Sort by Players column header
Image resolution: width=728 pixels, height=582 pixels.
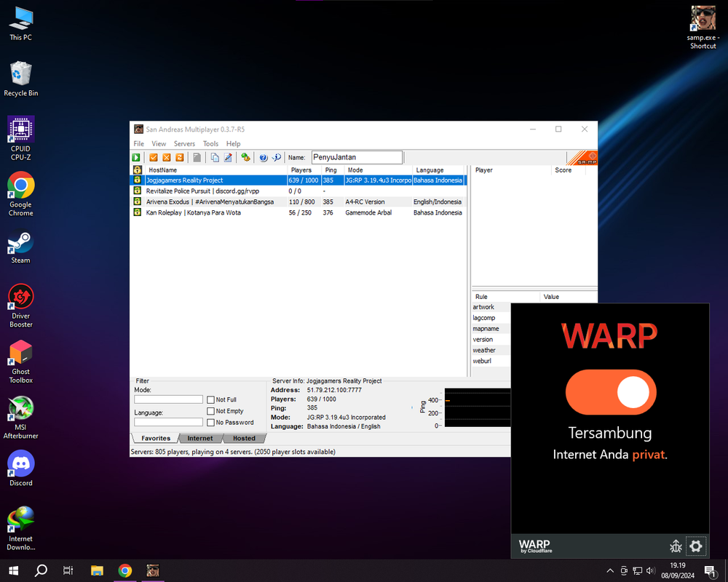pyautogui.click(x=304, y=170)
